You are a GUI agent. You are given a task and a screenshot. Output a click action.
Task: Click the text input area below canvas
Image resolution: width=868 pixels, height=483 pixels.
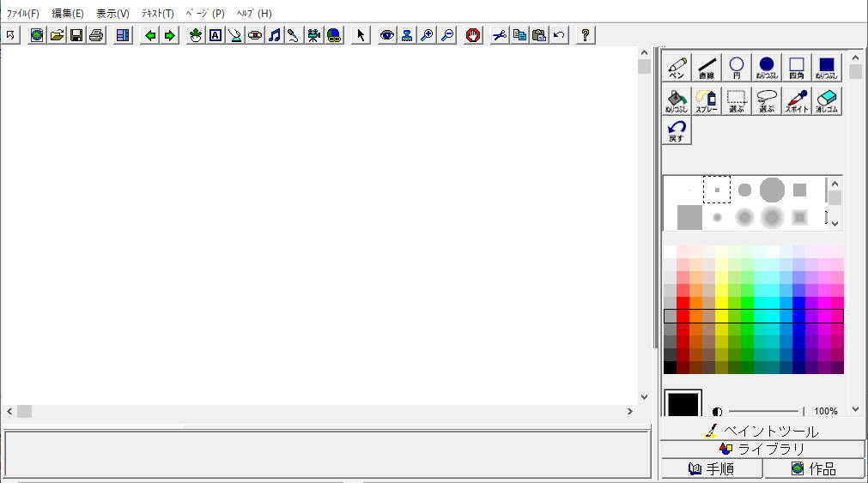click(x=326, y=454)
